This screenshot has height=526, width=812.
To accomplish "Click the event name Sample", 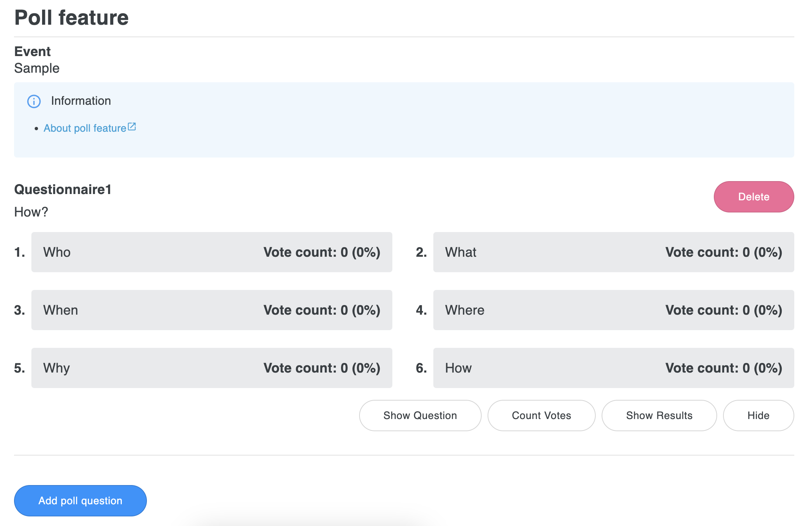I will coord(37,68).
